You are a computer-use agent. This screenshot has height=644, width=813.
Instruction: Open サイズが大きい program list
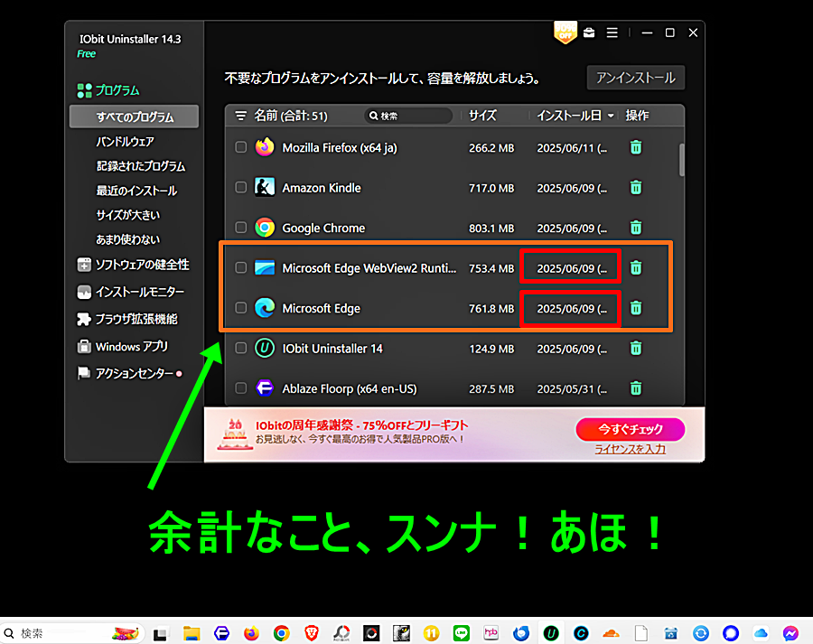[127, 215]
